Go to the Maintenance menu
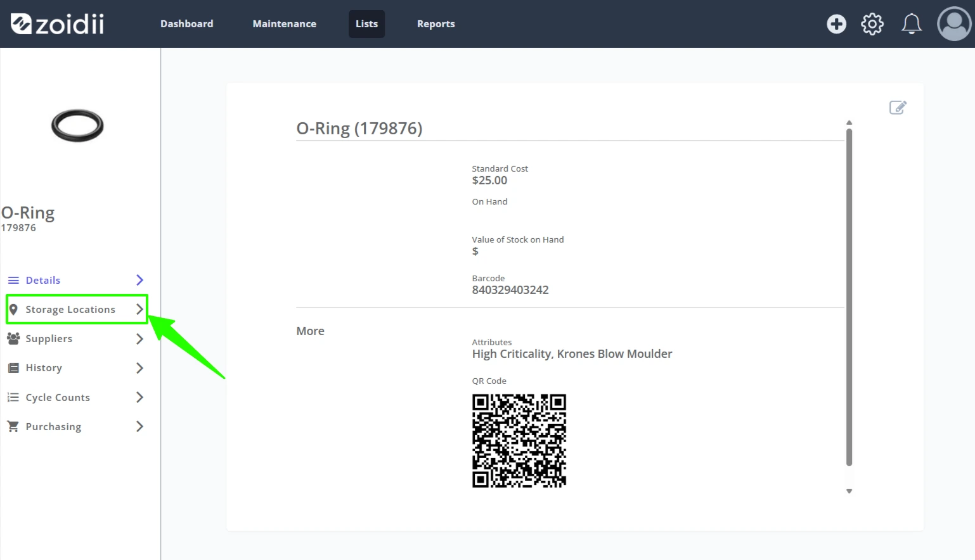Image resolution: width=975 pixels, height=560 pixels. pyautogui.click(x=284, y=24)
